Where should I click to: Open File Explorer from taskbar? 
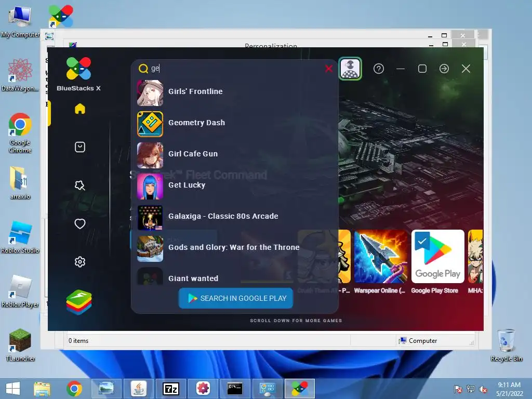tap(42, 389)
